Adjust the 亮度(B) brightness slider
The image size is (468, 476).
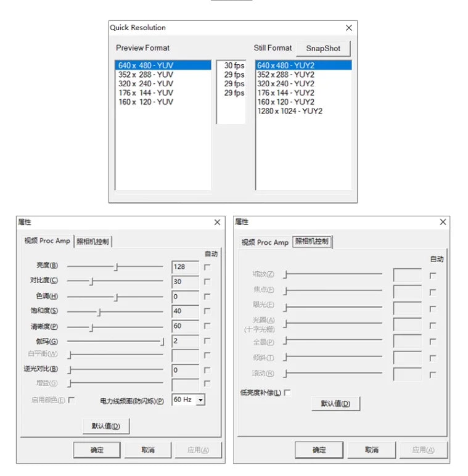pyautogui.click(x=115, y=267)
